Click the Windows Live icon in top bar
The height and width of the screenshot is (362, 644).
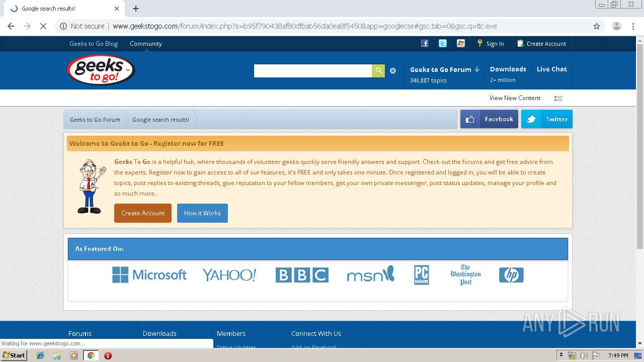pos(461,43)
